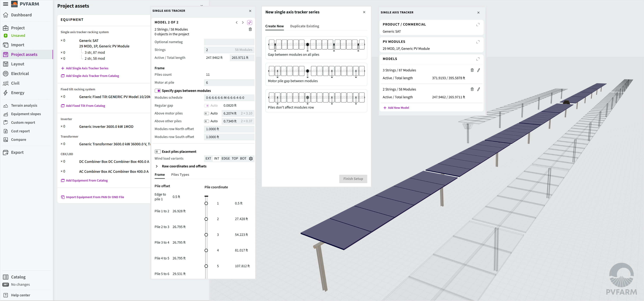The height and width of the screenshot is (301, 644).
Task: Toggle Auto for Above motor piles
Action: point(206,113)
